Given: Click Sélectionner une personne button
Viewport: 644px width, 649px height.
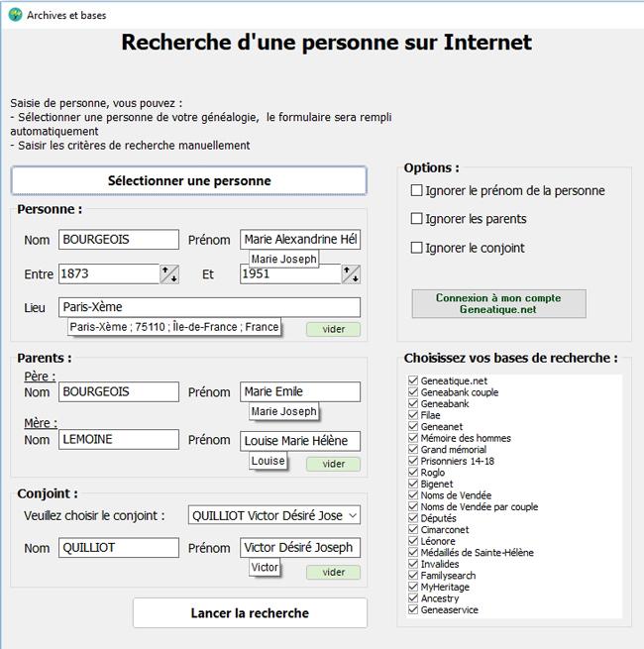Looking at the screenshot, I should (188, 180).
